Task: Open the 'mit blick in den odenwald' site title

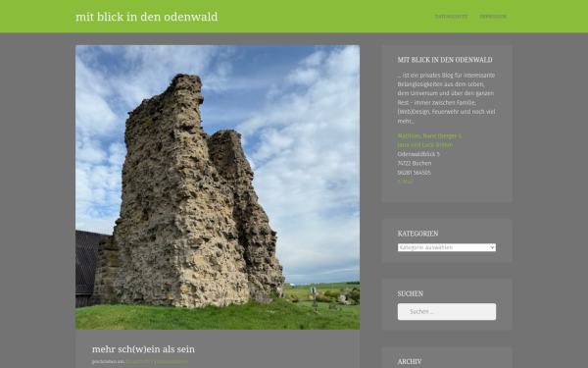Action: coord(147,17)
